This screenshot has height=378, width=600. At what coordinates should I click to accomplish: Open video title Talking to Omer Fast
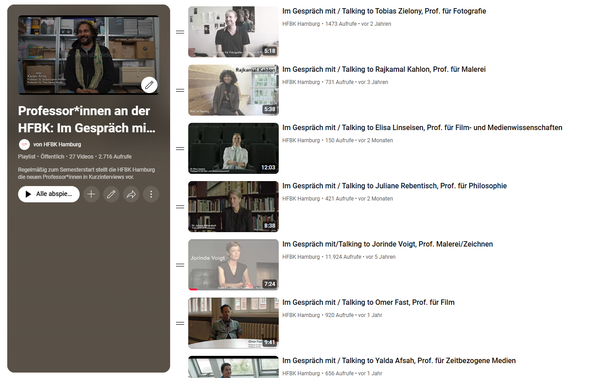(368, 302)
